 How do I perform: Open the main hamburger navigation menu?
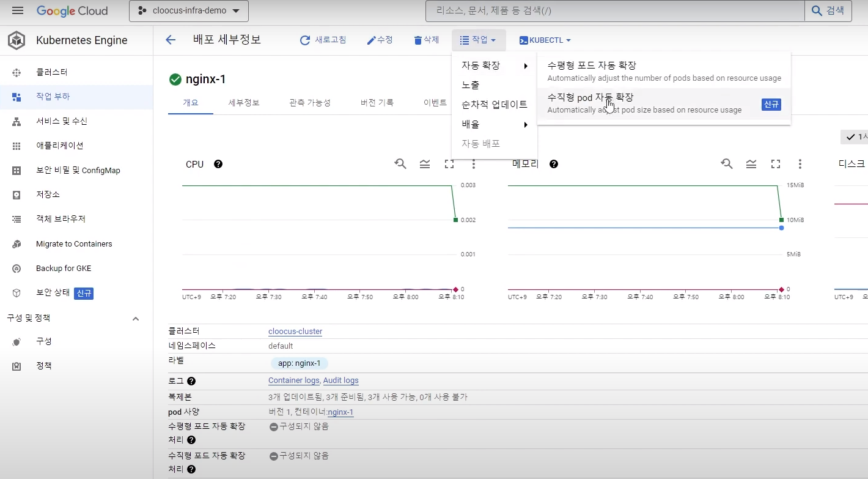point(18,11)
